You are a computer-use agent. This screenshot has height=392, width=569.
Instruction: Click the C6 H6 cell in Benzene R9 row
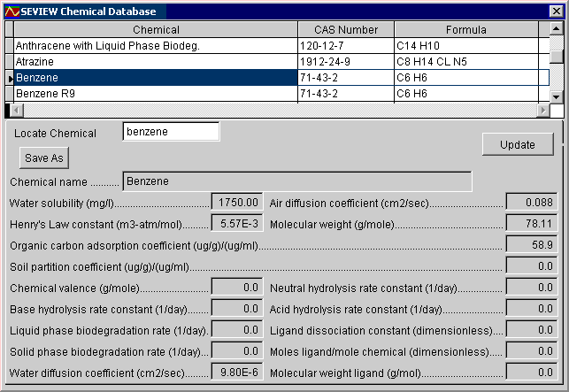(x=466, y=94)
